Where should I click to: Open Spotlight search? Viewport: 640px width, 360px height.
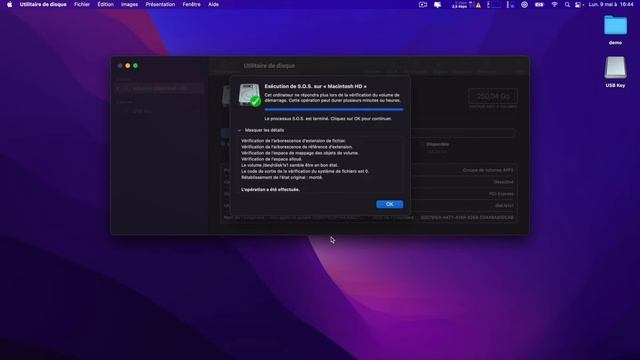pyautogui.click(x=567, y=4)
